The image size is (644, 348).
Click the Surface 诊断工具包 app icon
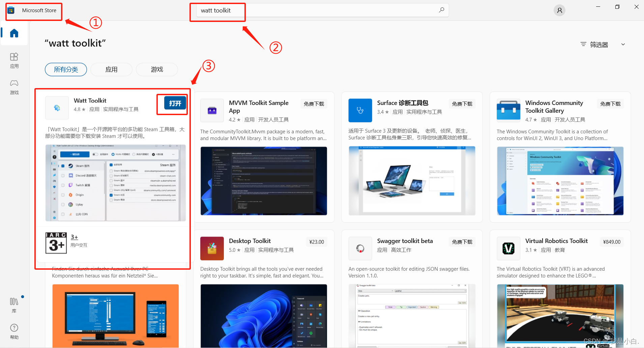[x=360, y=110]
